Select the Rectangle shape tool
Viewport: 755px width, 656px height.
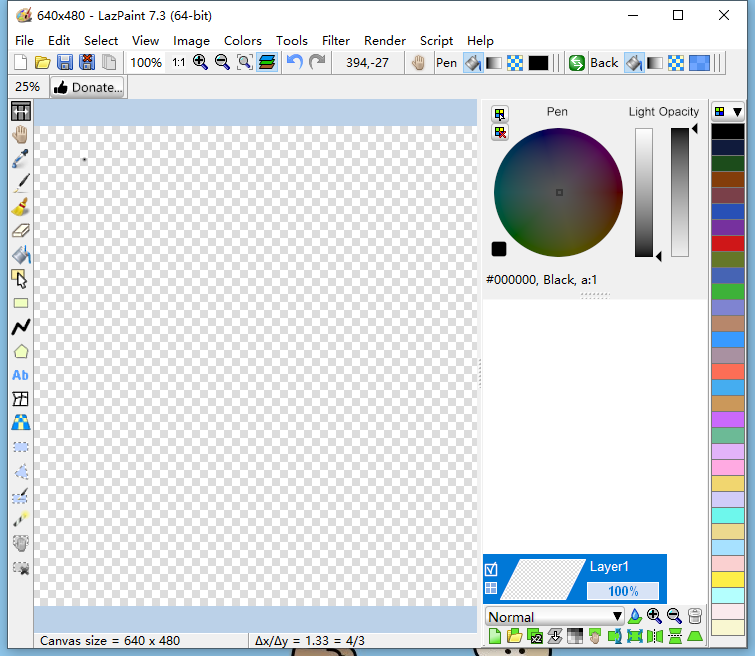click(x=20, y=303)
